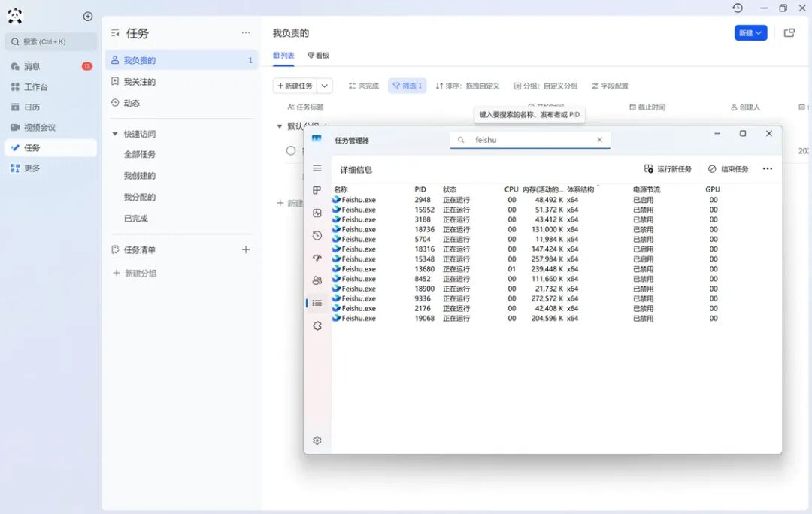Open the Performance page in Task Manager

pos(317,213)
